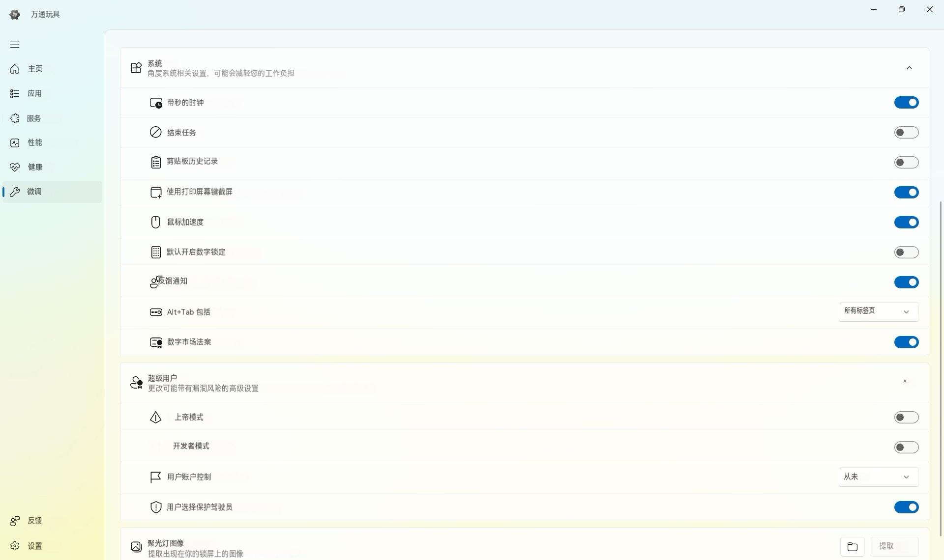This screenshot has height=560, width=944.
Task: Click the warning icon beside 上帝模式
Action: (x=155, y=417)
